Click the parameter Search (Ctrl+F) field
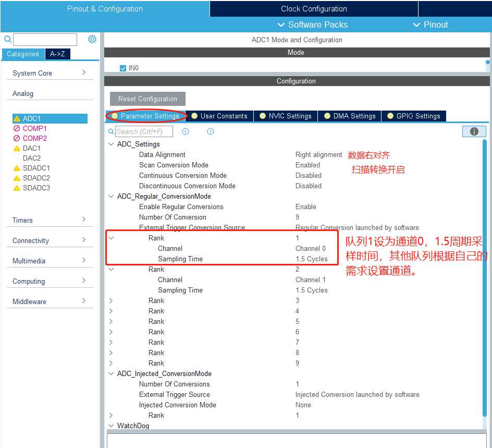Image resolution: width=492 pixels, height=448 pixels. (x=144, y=131)
